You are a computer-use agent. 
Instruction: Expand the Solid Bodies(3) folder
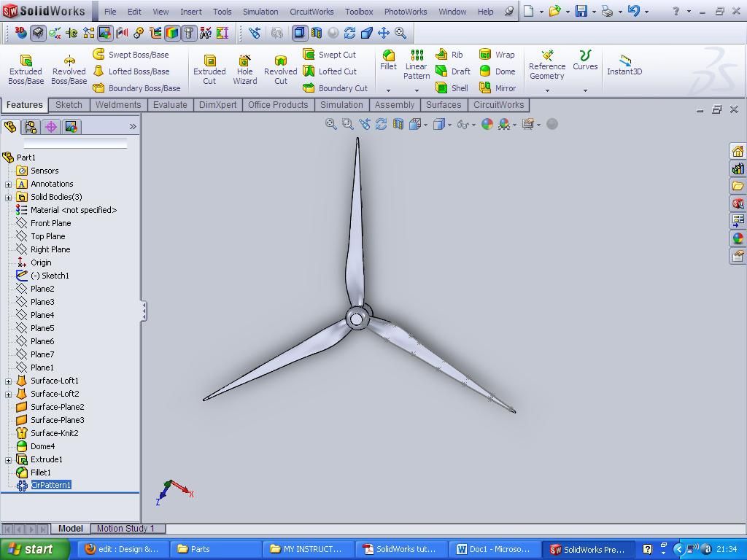point(8,197)
